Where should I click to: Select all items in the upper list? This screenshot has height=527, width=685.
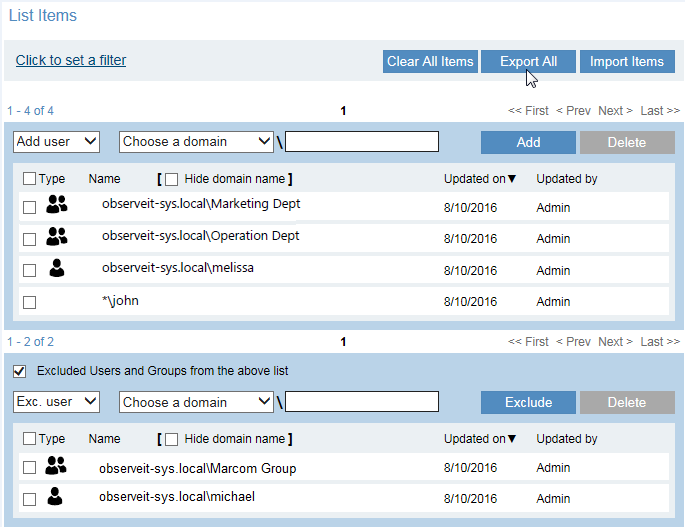pos(29,179)
